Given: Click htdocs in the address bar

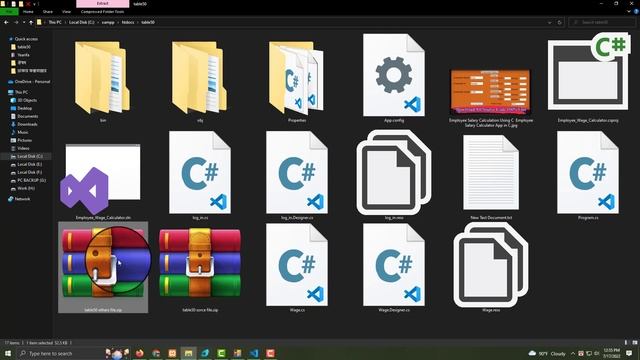Looking at the screenshot, I should pyautogui.click(x=128, y=22).
